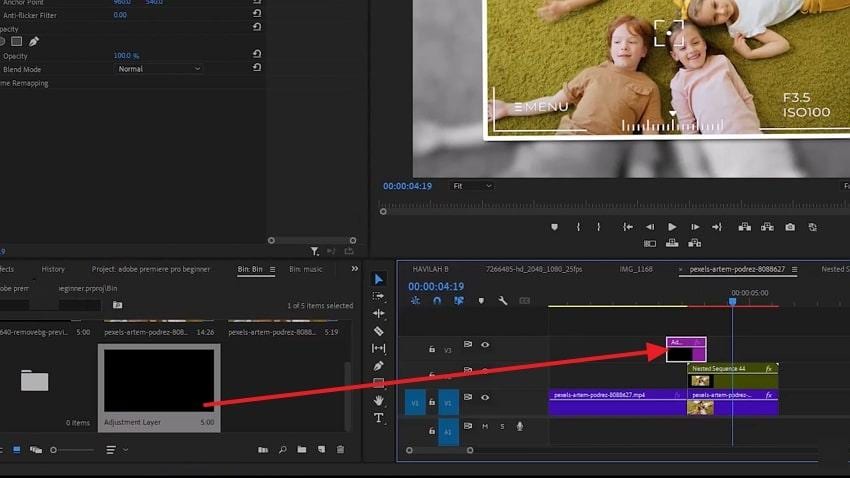Click the trash Clear icon in the bin

(340, 450)
